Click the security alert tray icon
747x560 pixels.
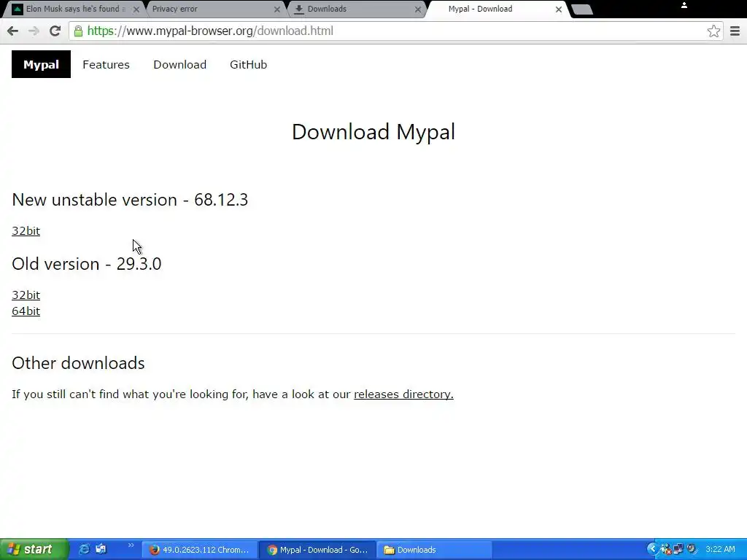pyautogui.click(x=665, y=550)
